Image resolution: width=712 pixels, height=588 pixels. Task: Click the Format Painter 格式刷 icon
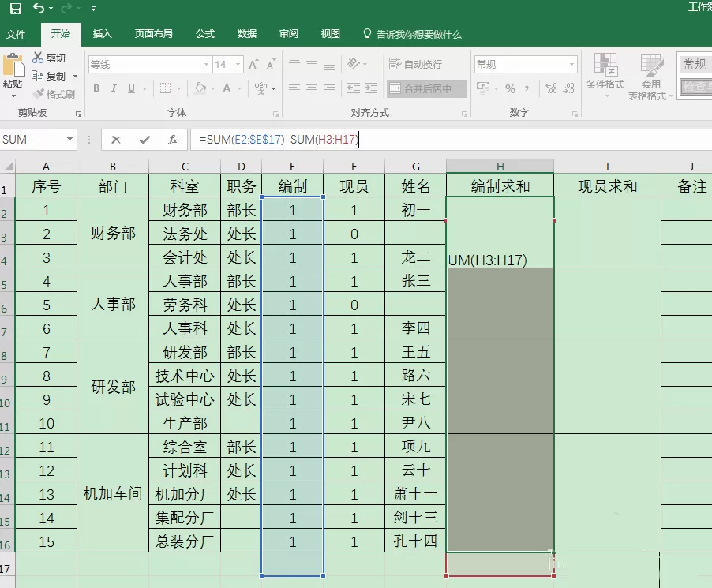[x=54, y=95]
